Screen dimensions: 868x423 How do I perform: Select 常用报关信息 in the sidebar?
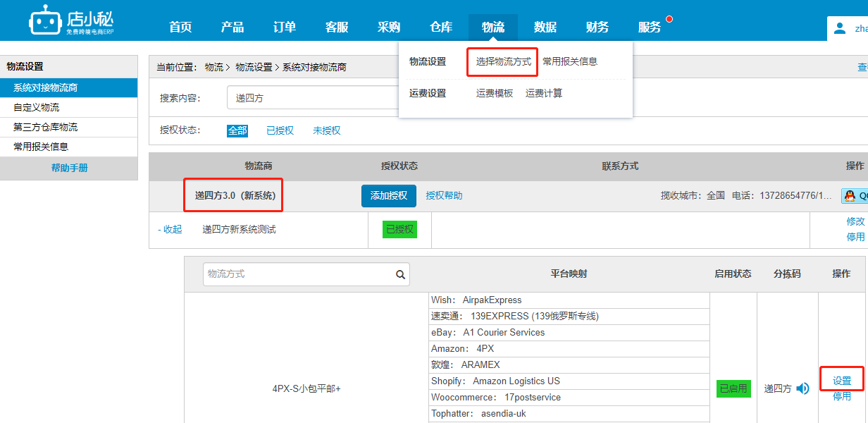pyautogui.click(x=69, y=147)
